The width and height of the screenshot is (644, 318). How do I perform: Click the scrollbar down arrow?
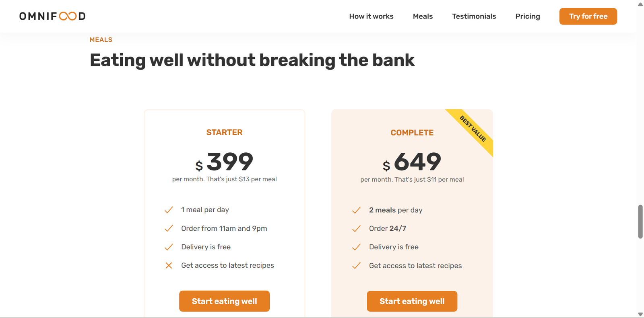coord(640,314)
